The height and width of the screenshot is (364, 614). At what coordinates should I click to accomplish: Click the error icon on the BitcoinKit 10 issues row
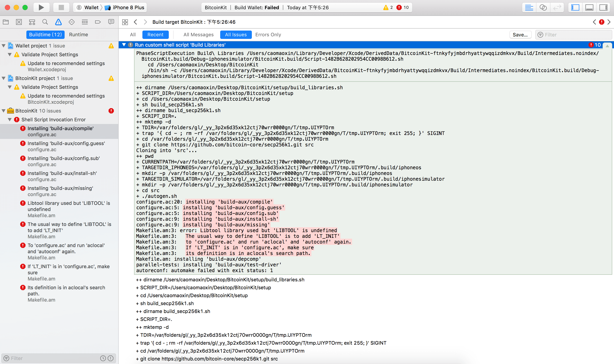pos(111,111)
